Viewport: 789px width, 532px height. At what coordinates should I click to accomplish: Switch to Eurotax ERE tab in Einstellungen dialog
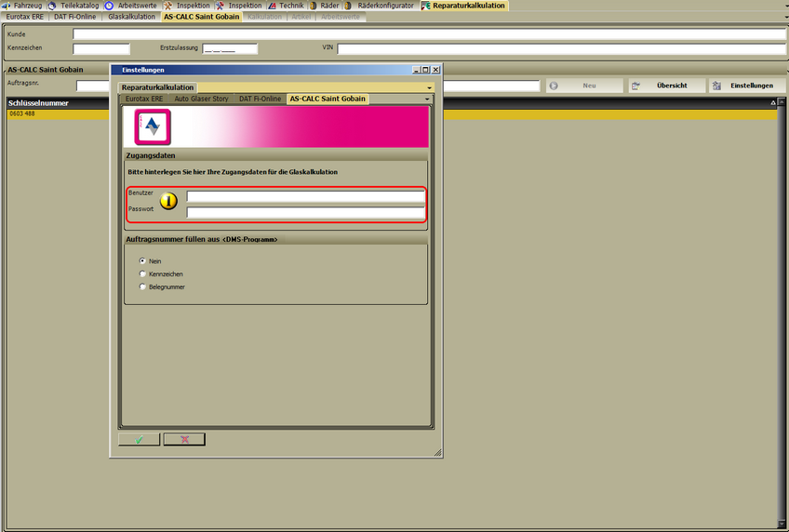[144, 99]
